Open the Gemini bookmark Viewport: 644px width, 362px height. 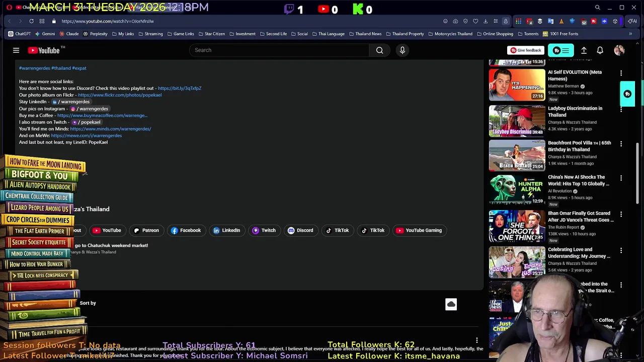[x=45, y=34]
